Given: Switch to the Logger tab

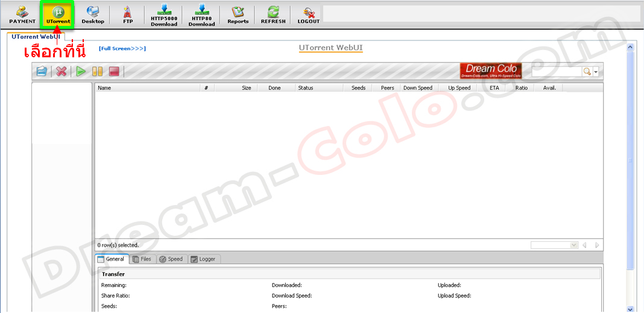Looking at the screenshot, I should pos(204,259).
